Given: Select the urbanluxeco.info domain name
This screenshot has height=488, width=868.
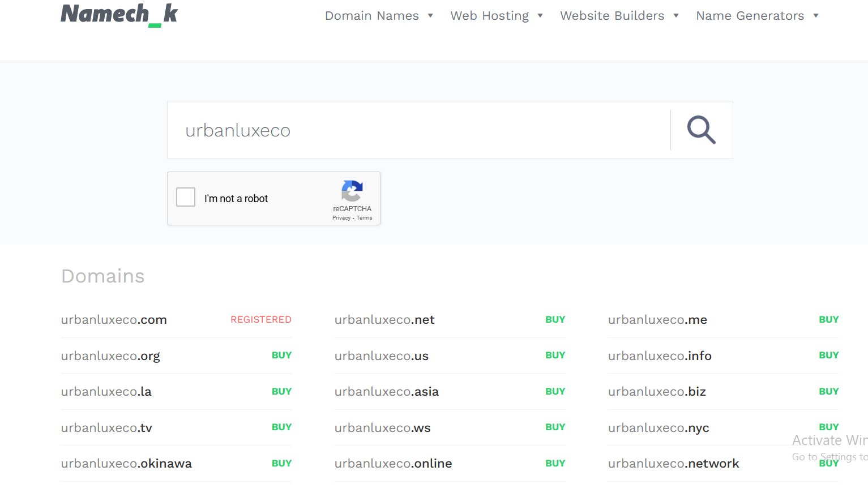Looking at the screenshot, I should [660, 356].
